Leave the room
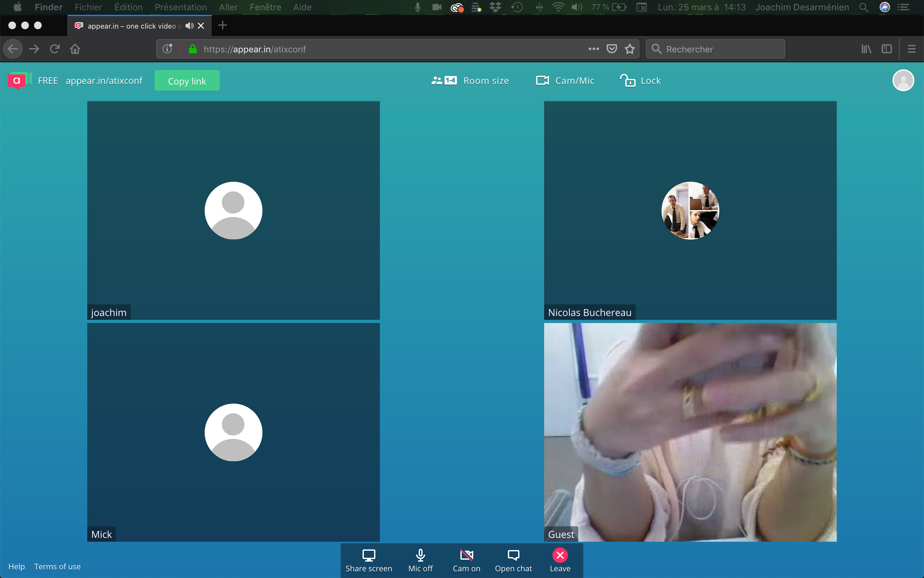Screen dimensions: 924x578 [560, 561]
